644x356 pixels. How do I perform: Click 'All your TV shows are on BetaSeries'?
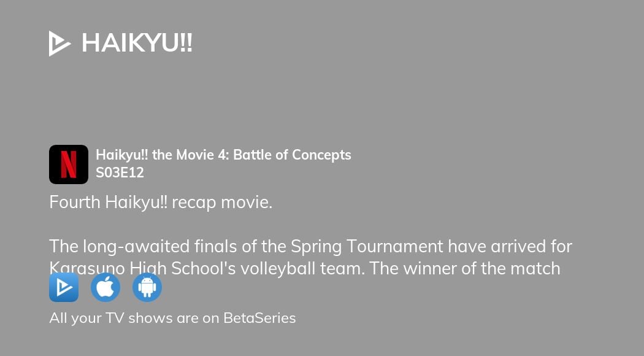tap(172, 318)
